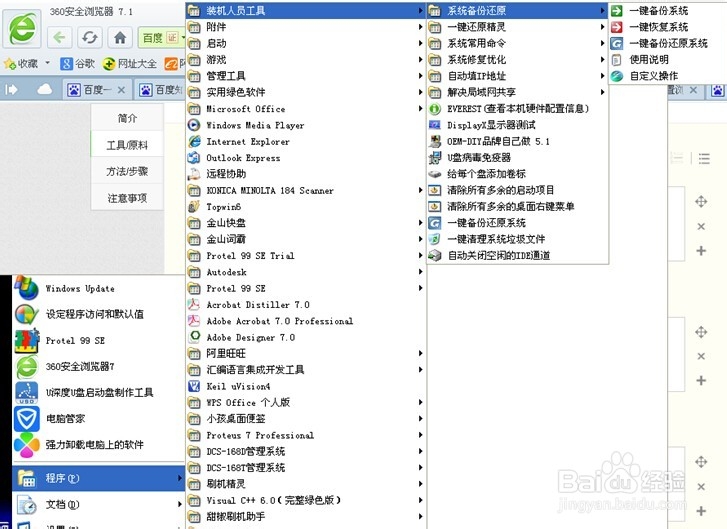Open Windows Update from Start menu
The width and height of the screenshot is (727, 529).
point(99,288)
